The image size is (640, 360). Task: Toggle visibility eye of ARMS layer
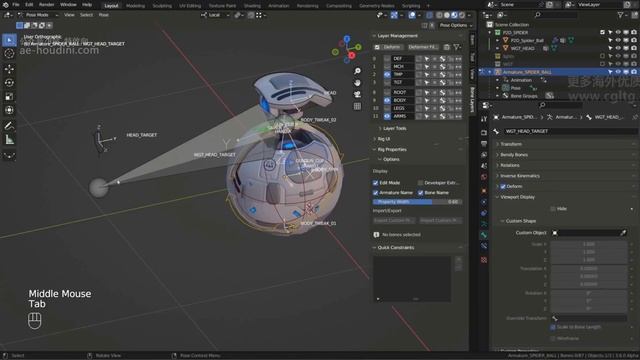click(x=387, y=116)
